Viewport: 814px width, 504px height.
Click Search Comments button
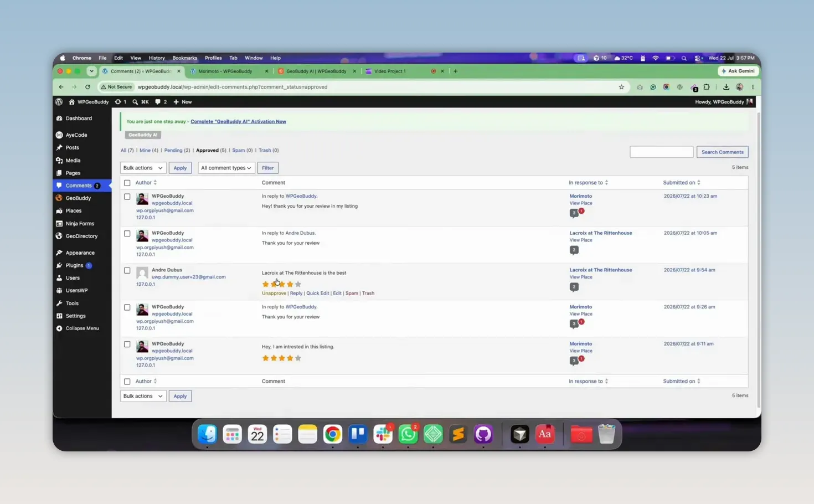[x=722, y=152]
